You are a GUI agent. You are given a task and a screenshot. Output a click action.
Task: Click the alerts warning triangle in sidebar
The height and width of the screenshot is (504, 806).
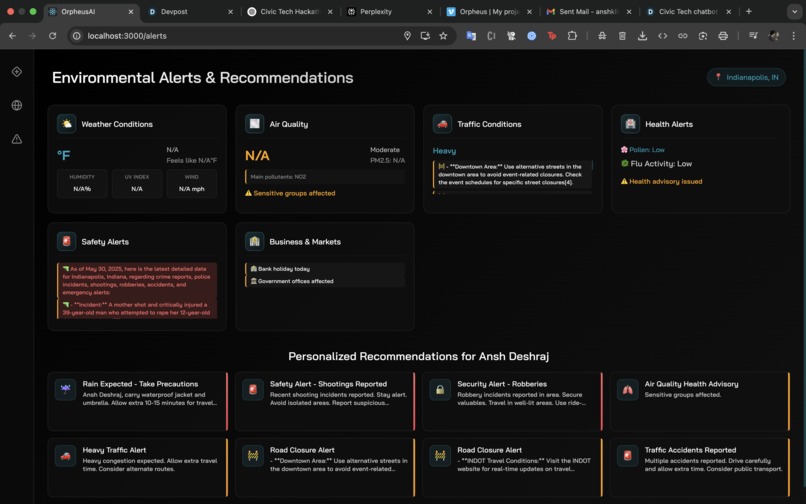pyautogui.click(x=17, y=139)
